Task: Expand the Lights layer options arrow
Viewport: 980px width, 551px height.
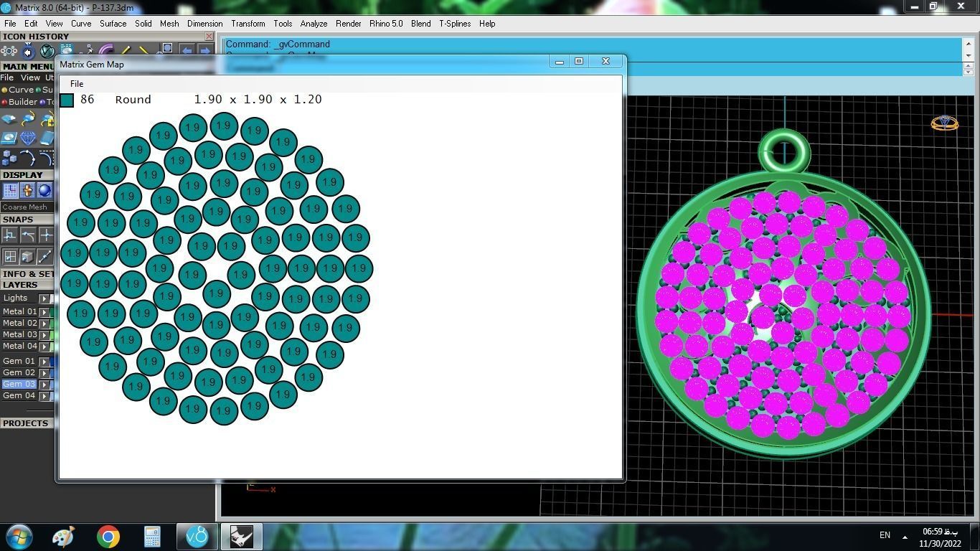Action: pyautogui.click(x=44, y=298)
